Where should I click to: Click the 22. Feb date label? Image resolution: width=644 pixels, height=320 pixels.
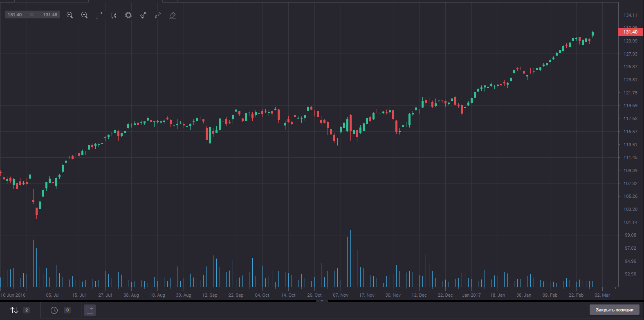[576, 295]
